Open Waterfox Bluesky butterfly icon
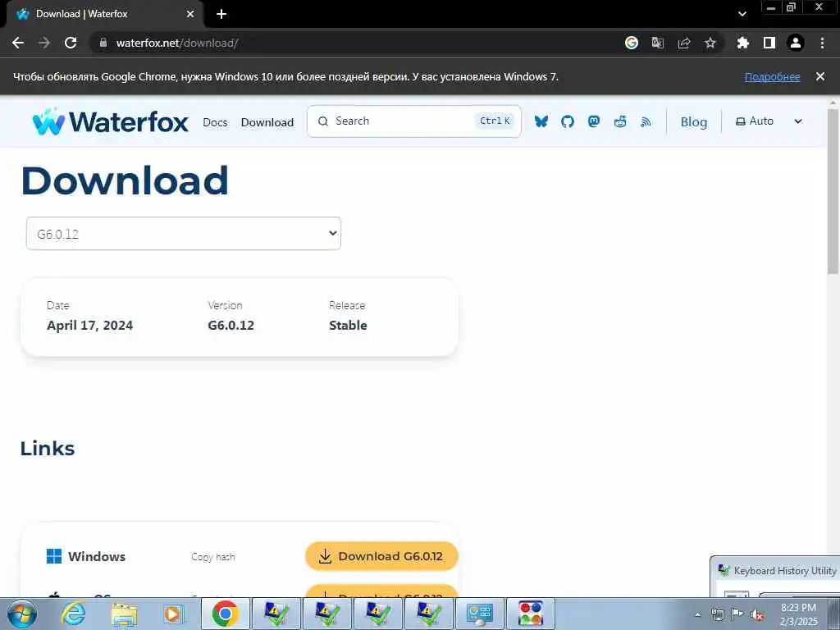The height and width of the screenshot is (630, 840). tap(541, 121)
